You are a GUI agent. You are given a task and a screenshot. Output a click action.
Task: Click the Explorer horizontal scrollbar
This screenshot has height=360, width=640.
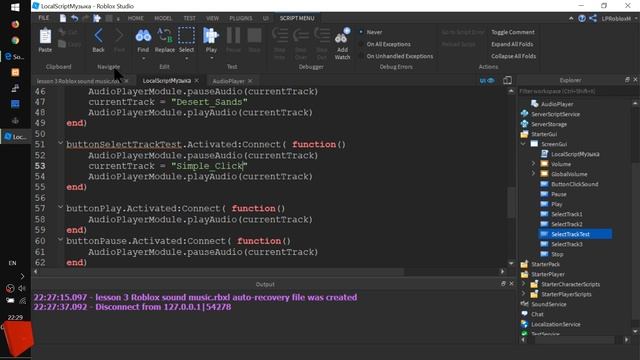576,340
